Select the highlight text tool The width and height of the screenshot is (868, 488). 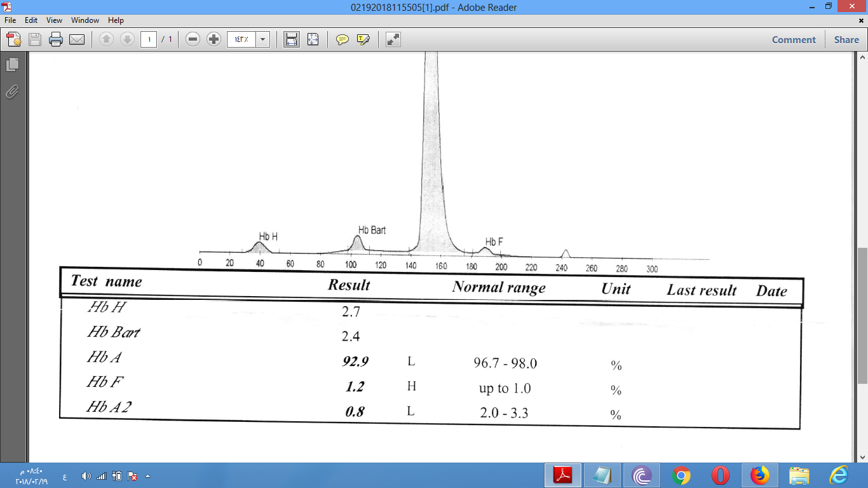click(x=363, y=39)
